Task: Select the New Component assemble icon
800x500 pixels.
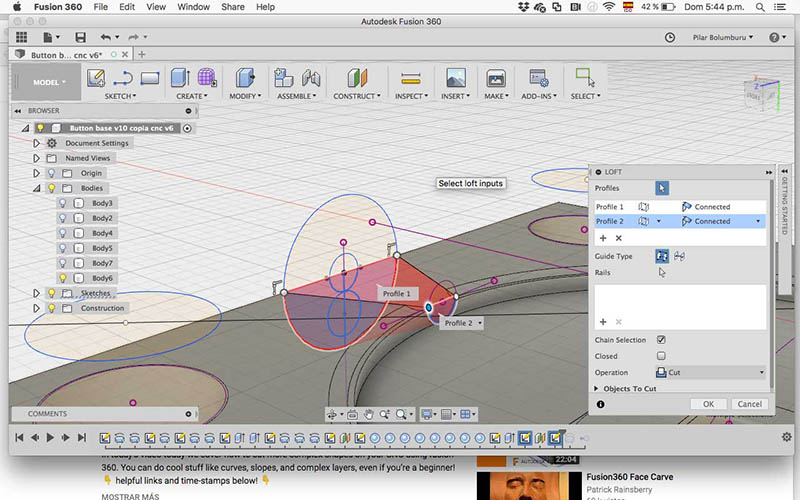Action: pyautogui.click(x=283, y=78)
